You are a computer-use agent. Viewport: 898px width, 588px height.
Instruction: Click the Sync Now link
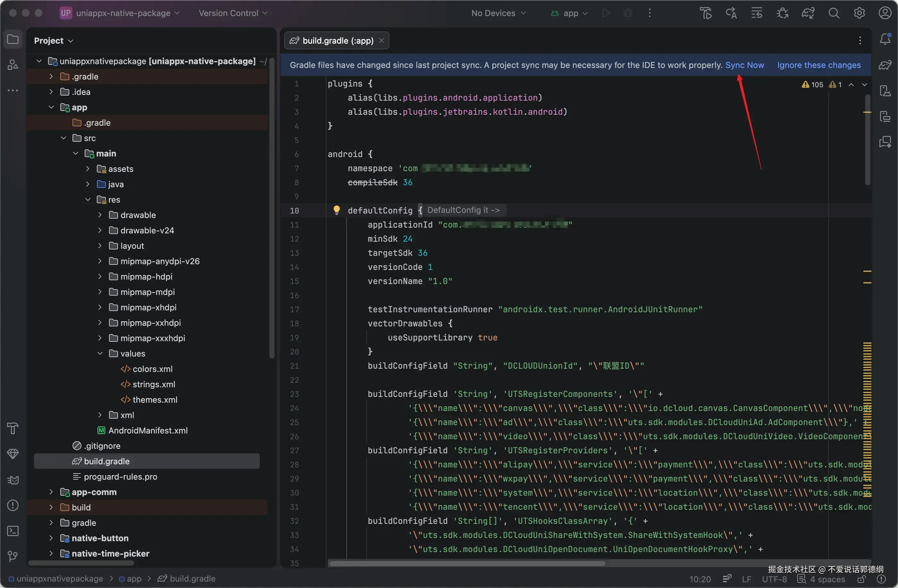click(x=744, y=65)
